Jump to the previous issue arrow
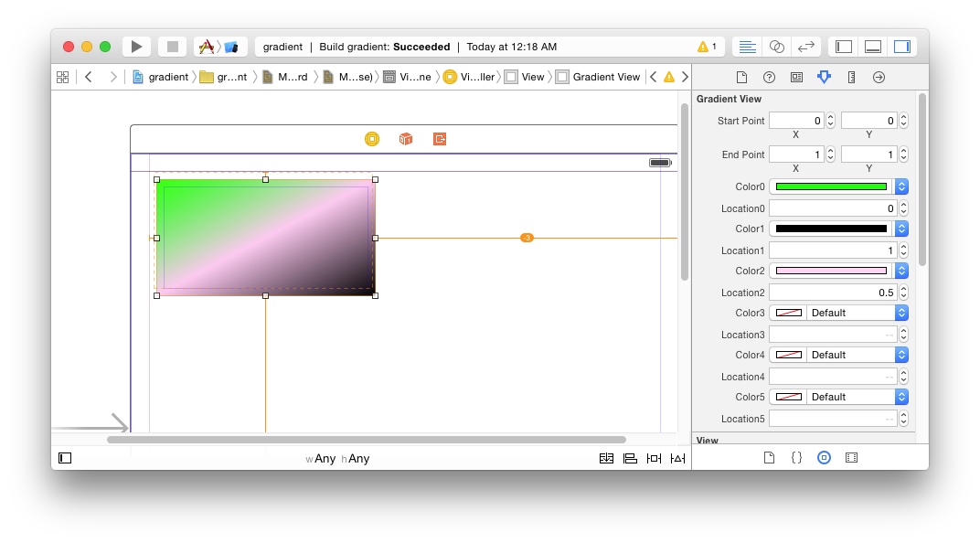 (x=653, y=77)
